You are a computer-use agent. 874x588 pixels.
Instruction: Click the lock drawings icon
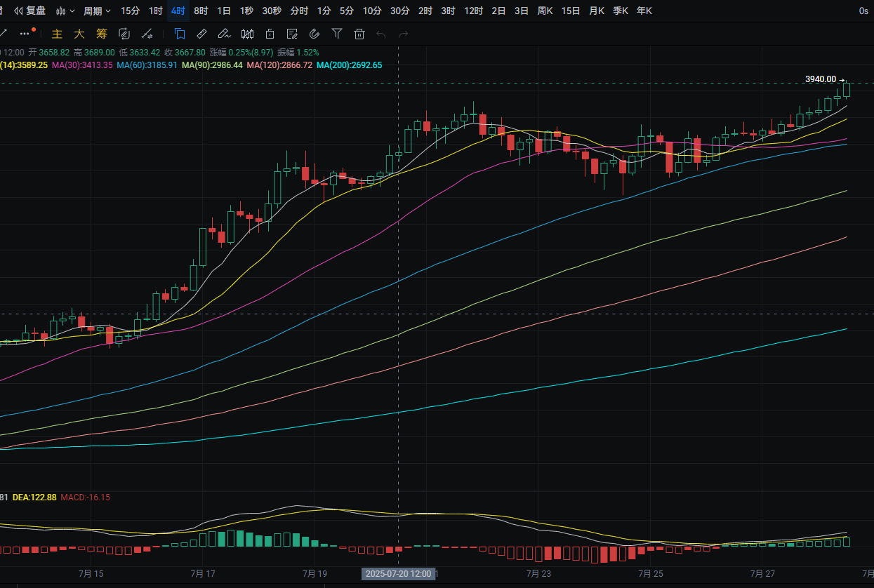[270, 34]
